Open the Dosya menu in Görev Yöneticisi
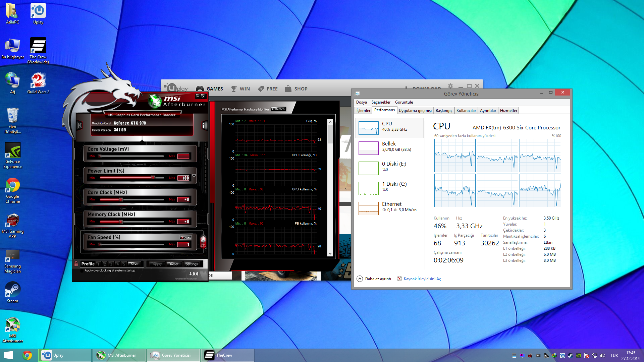The width and height of the screenshot is (644, 362). (361, 102)
